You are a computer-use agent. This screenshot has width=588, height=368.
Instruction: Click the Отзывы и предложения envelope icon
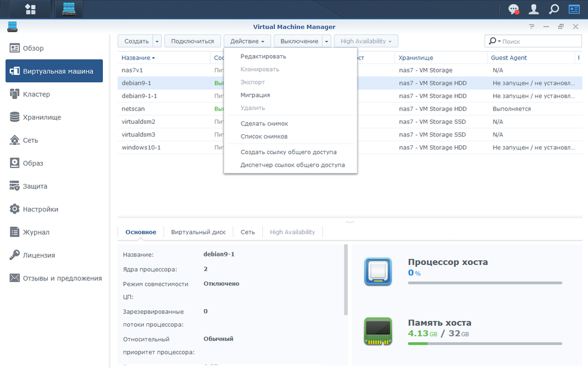14,278
